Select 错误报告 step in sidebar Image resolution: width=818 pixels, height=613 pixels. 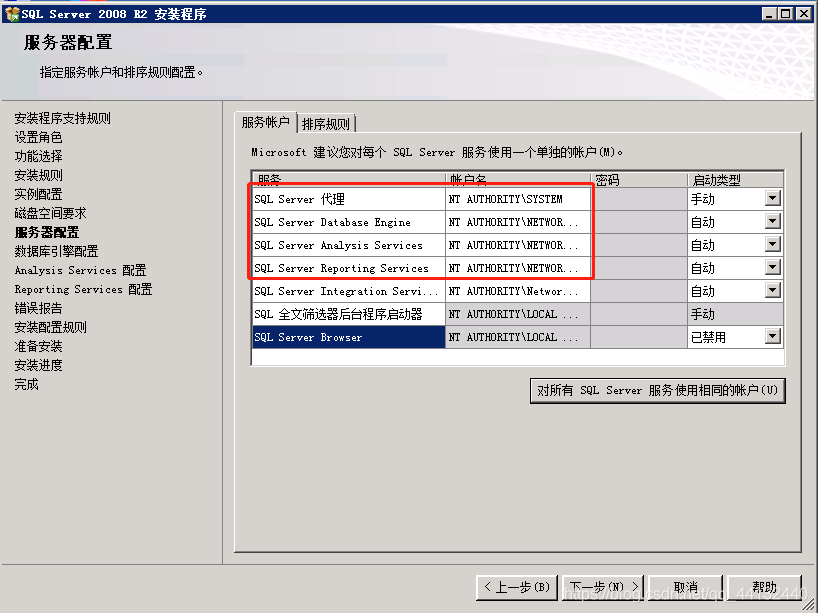click(39, 308)
